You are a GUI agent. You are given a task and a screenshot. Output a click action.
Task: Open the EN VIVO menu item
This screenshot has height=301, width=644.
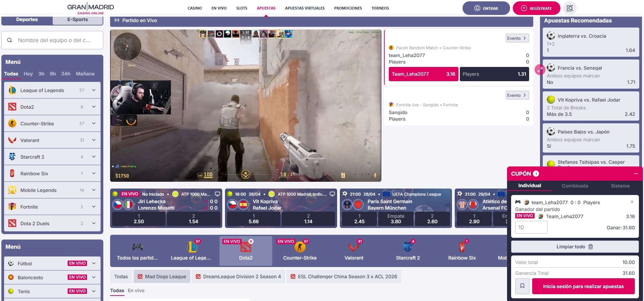coord(219,8)
